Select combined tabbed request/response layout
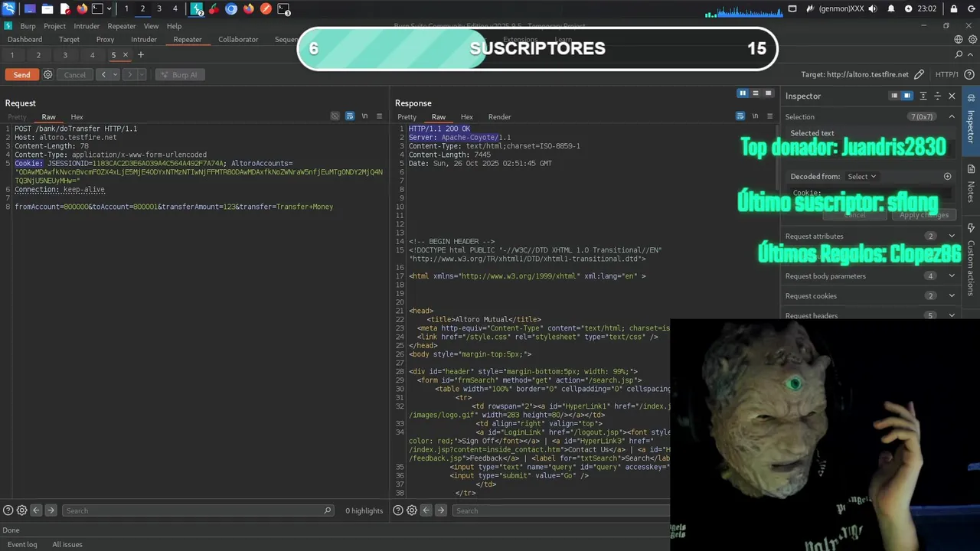Viewport: 980px width, 551px height. point(768,93)
